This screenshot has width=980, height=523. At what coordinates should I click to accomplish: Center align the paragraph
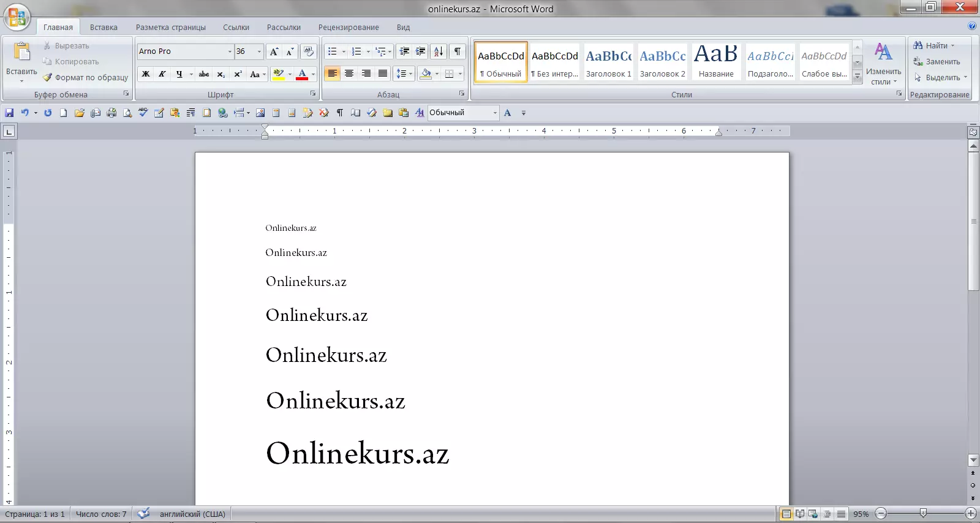point(349,73)
